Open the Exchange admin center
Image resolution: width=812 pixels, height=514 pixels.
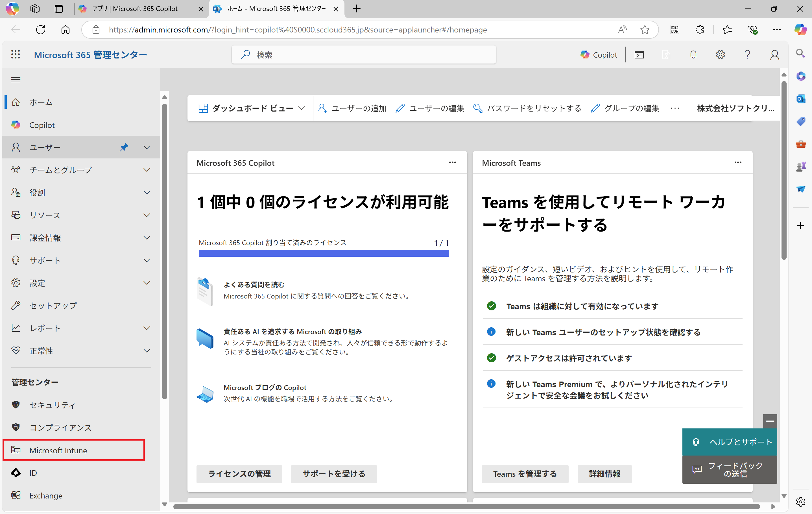point(45,495)
